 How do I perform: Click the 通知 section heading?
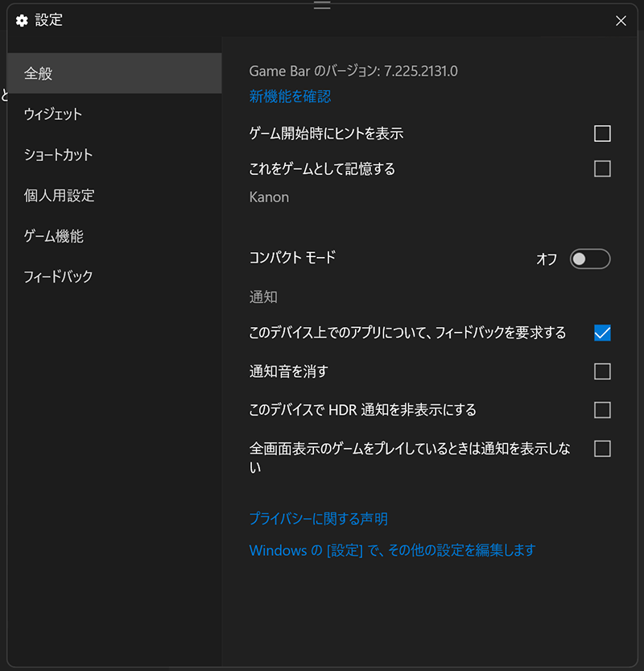pyautogui.click(x=263, y=297)
